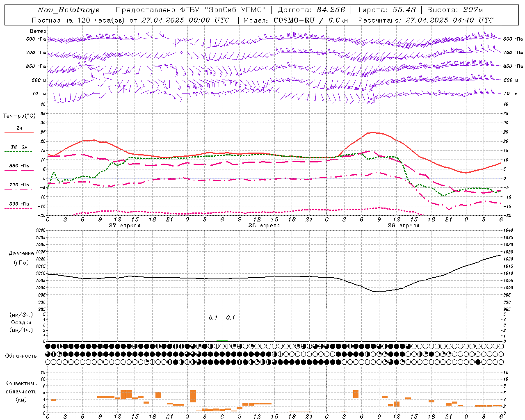Click the '(км)' unit label for convective cloud
This screenshot has height=420, width=525.
(21, 399)
